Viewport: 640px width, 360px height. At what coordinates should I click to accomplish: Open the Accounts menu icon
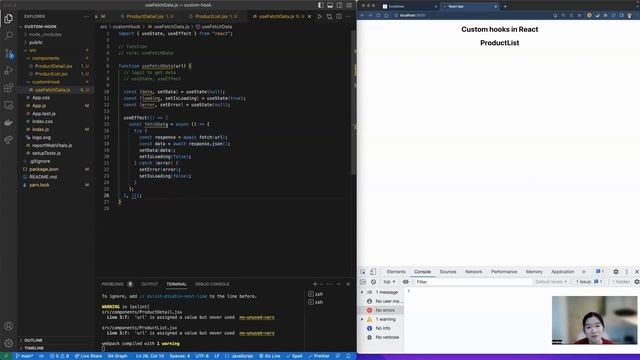8,326
